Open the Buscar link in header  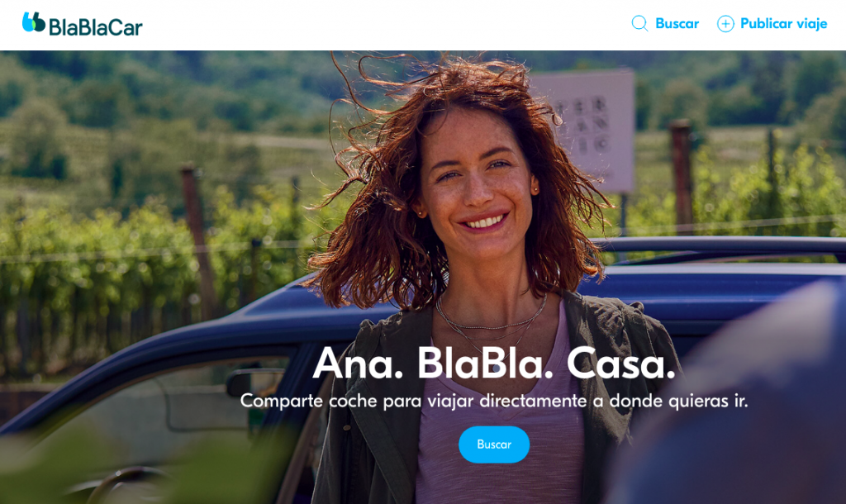pyautogui.click(x=677, y=23)
